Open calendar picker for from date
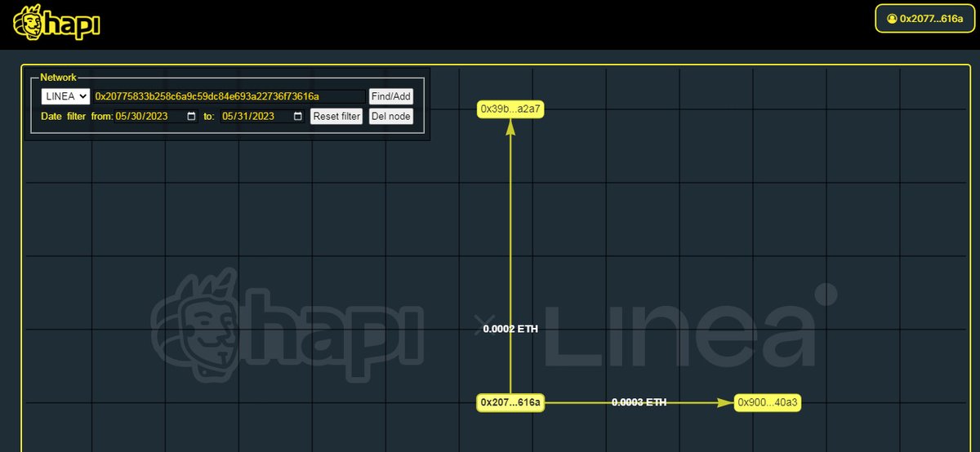 click(x=192, y=117)
